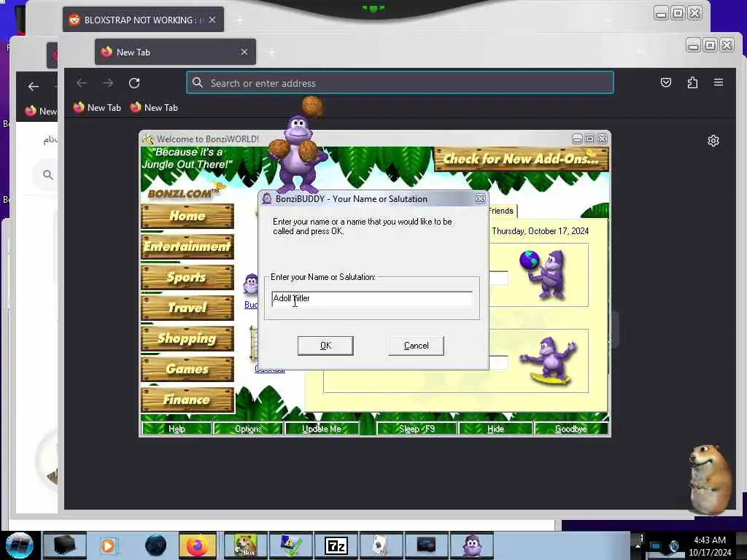Screen dimensions: 747x560
Task: Click Hide in BonziWORLD bottom bar
Action: [495, 429]
